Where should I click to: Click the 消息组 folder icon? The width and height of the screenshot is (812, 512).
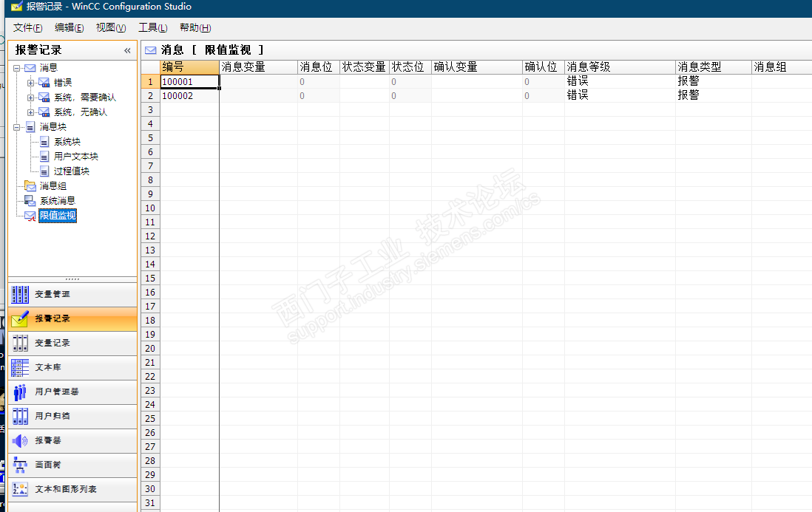[x=30, y=185]
